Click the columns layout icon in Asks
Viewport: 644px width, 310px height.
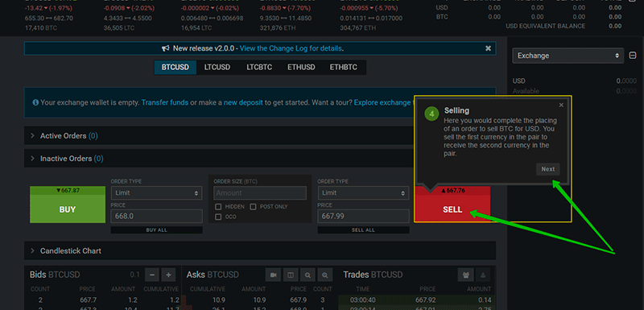pyautogui.click(x=291, y=275)
